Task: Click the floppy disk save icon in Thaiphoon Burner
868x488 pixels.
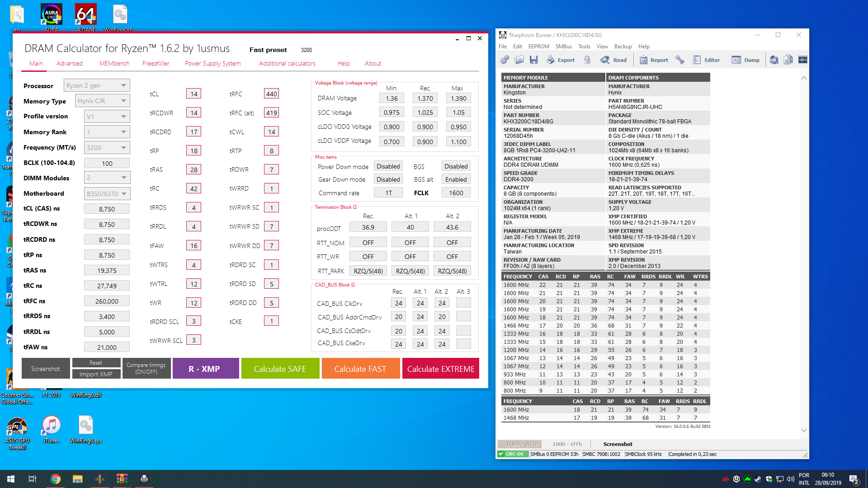Action: tap(533, 60)
